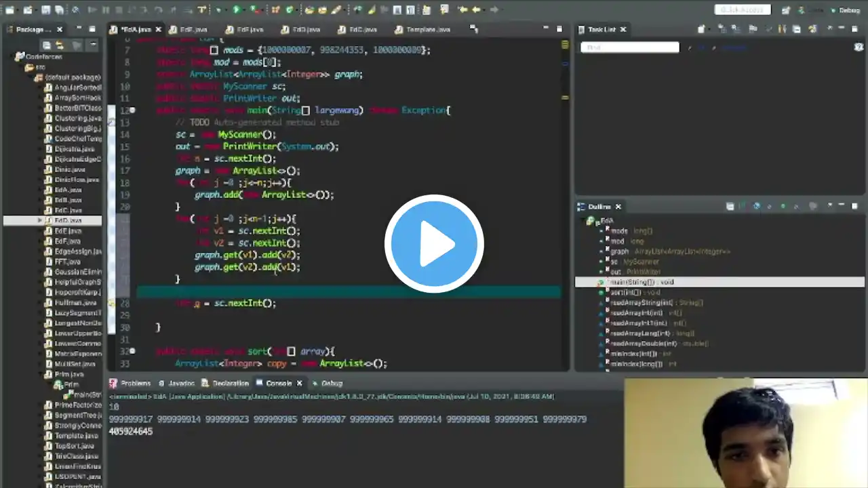Click the Task List help icon
This screenshot has height=488, width=868.
pyautogui.click(x=859, y=47)
